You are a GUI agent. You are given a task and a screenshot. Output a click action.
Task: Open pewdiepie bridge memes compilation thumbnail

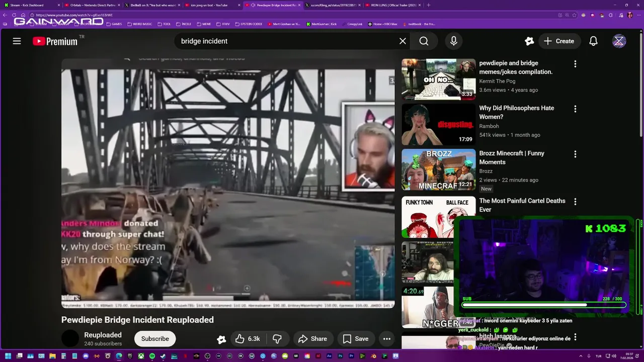(438, 79)
